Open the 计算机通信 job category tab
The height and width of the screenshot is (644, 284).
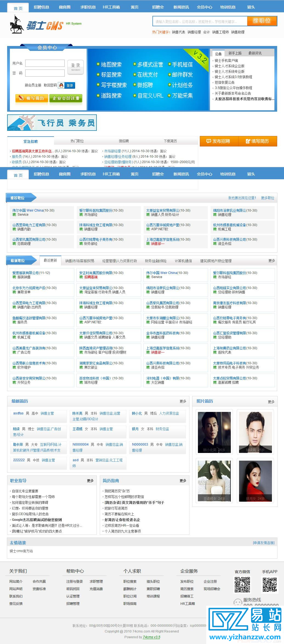pos(183,261)
